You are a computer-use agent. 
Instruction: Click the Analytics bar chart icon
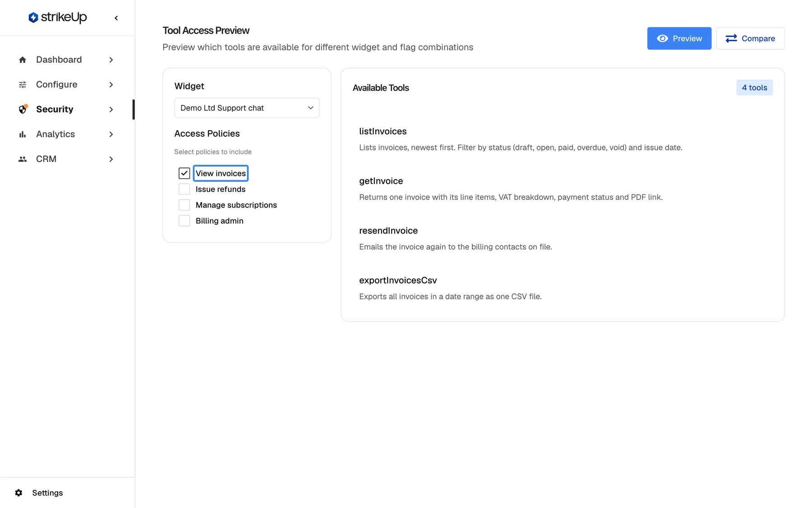click(x=23, y=134)
